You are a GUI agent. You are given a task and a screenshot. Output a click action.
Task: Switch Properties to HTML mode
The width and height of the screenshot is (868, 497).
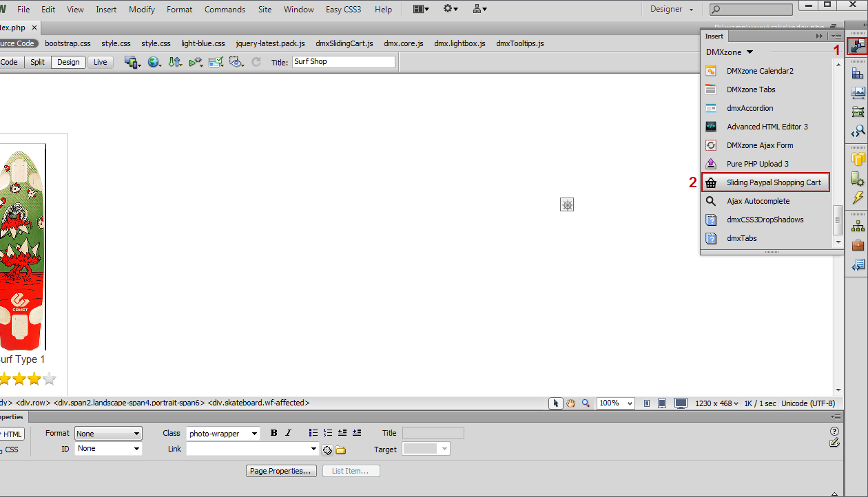[x=12, y=434]
